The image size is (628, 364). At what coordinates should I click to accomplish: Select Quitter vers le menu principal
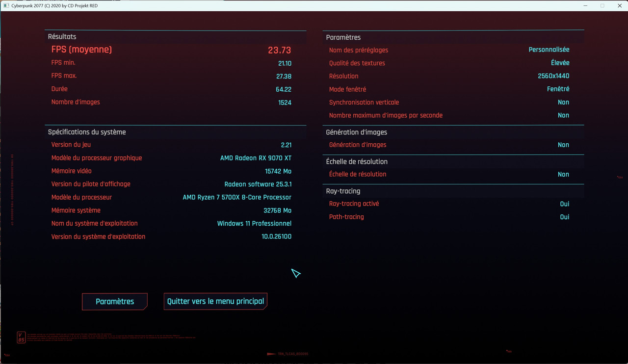[x=215, y=301]
